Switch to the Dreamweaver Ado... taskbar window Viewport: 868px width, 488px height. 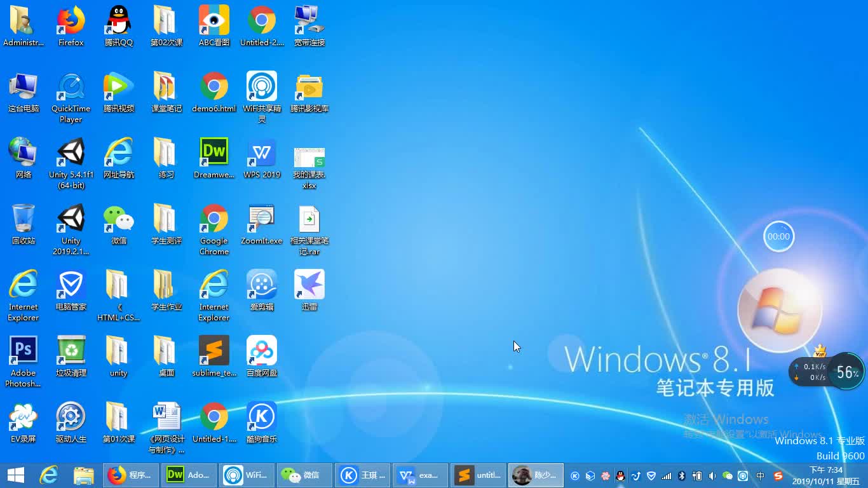point(189,475)
